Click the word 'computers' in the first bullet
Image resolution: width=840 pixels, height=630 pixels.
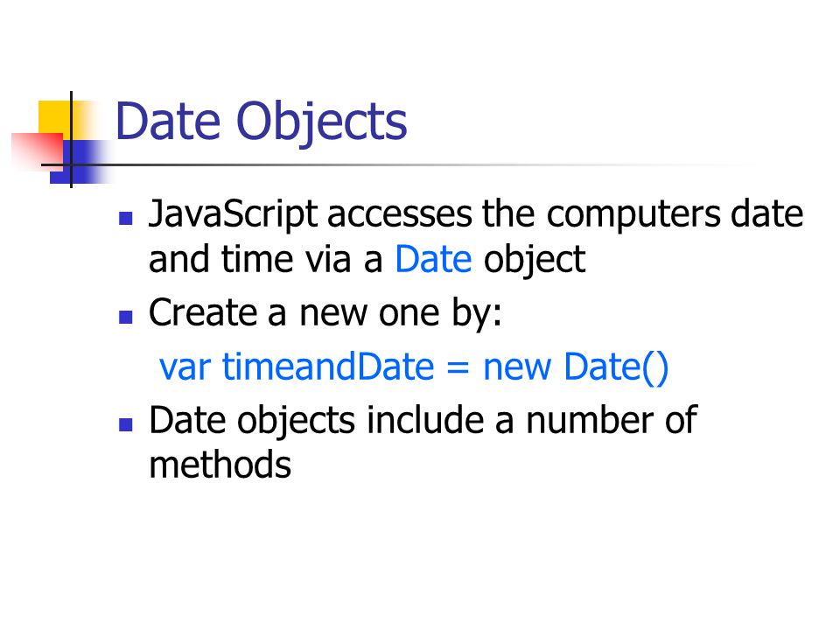[633, 215]
